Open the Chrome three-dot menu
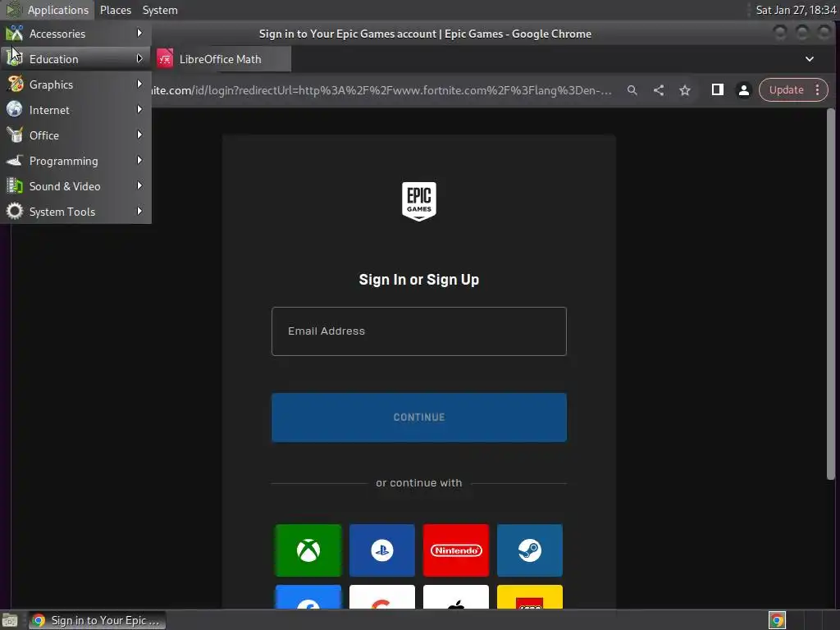Image resolution: width=840 pixels, height=630 pixels. click(818, 90)
